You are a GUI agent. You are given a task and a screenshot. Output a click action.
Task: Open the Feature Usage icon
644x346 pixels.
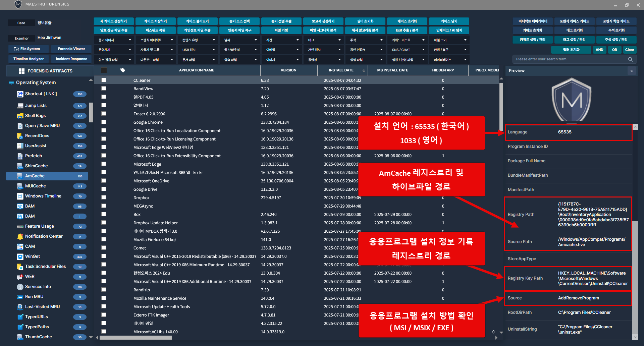[20, 226]
